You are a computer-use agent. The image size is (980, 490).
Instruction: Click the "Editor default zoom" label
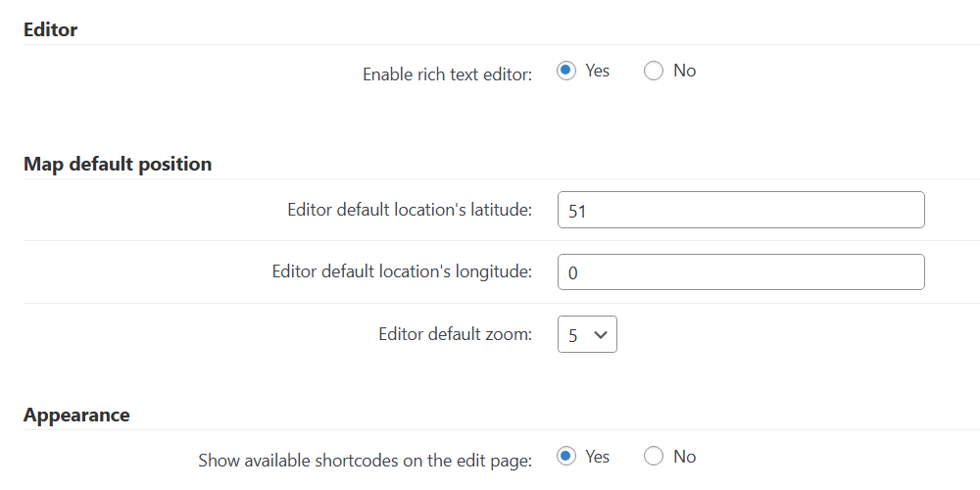(x=455, y=334)
